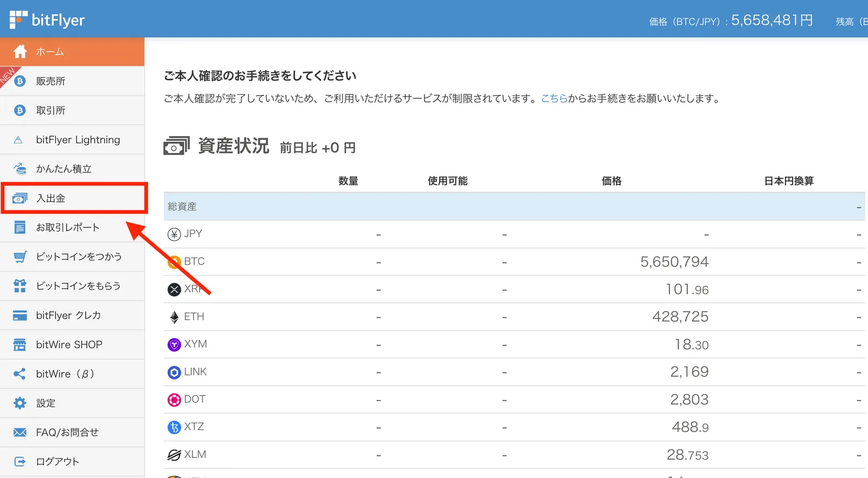Click the 入出金 money icon

[20, 198]
